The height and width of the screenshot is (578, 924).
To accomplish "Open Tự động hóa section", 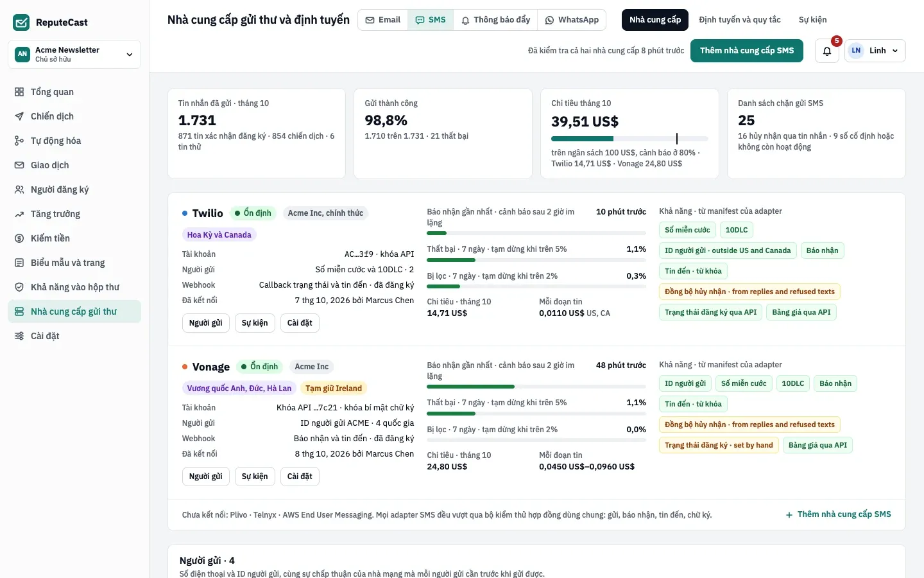I will click(74, 141).
